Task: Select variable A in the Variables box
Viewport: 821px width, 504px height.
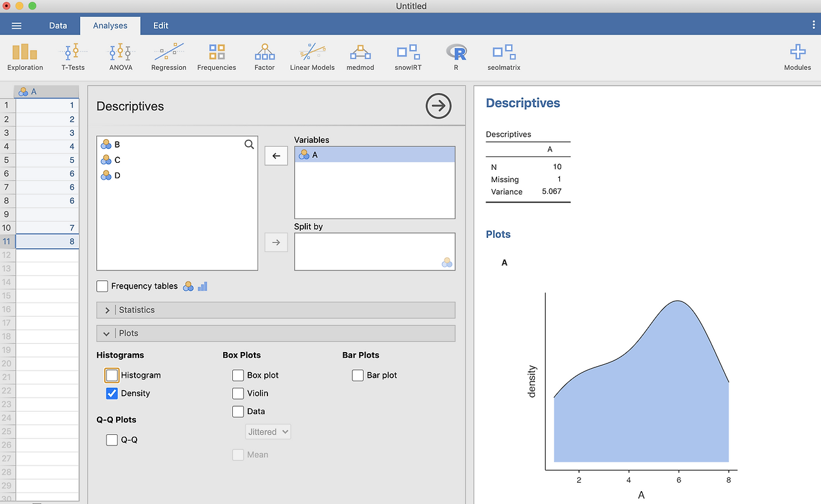Action: (375, 155)
